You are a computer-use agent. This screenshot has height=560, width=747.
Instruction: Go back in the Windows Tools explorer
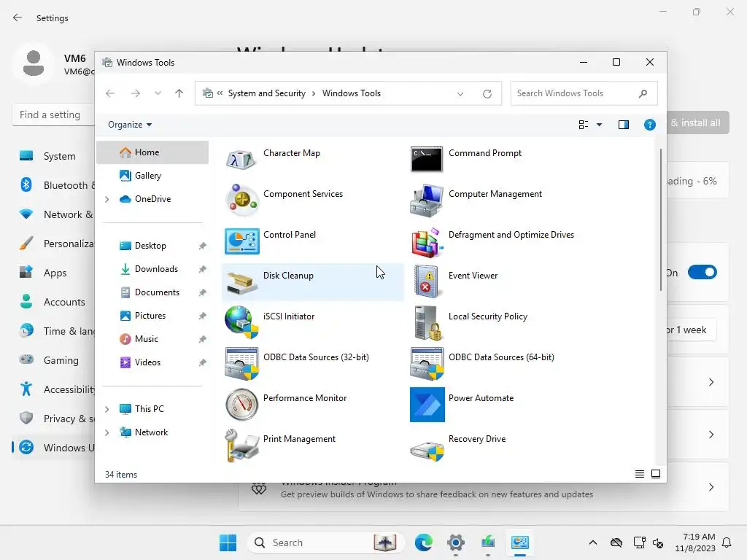click(111, 93)
